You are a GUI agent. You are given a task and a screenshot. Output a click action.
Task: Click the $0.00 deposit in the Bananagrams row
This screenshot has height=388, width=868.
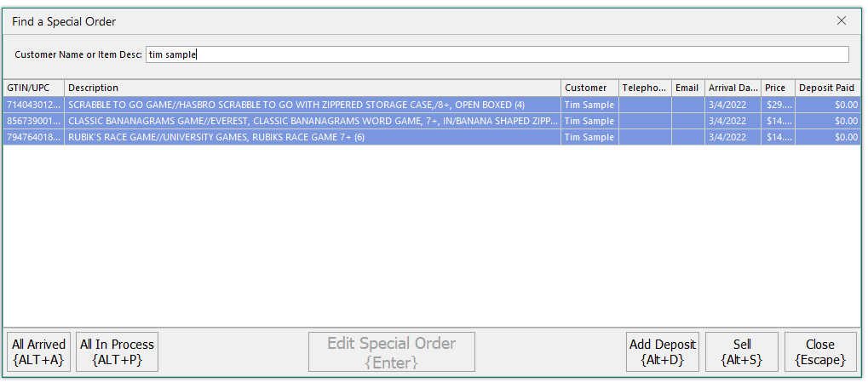[828, 121]
